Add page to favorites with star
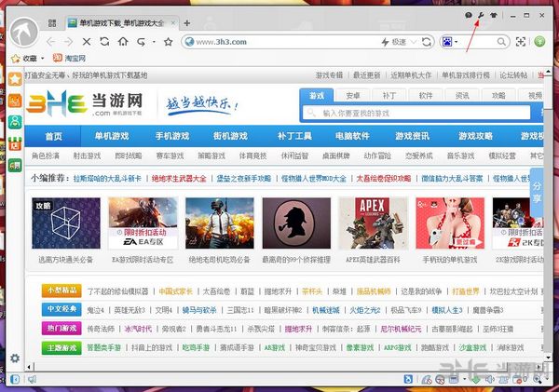This screenshot has height=392, width=559. tap(169, 42)
